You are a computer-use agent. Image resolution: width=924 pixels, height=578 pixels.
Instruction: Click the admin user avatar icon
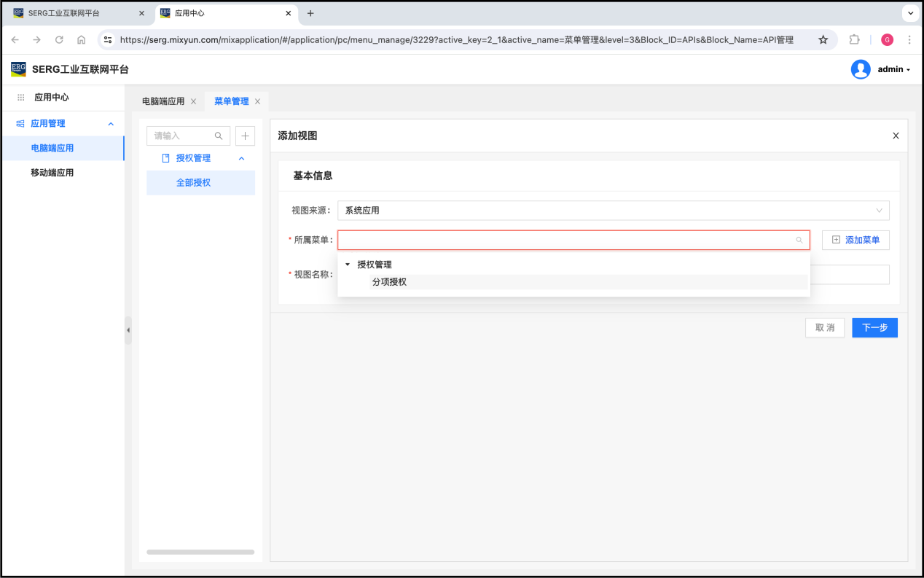click(861, 69)
